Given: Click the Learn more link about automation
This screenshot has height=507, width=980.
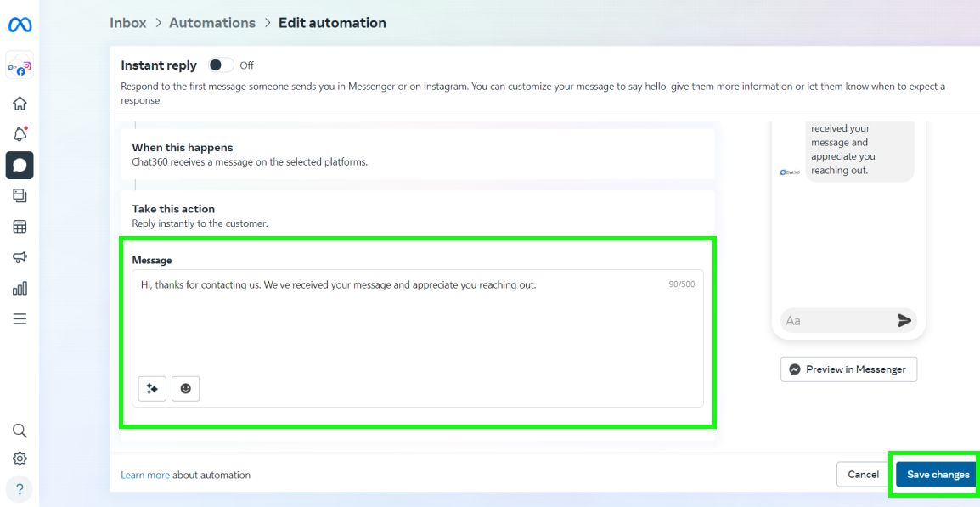Looking at the screenshot, I should coord(145,475).
